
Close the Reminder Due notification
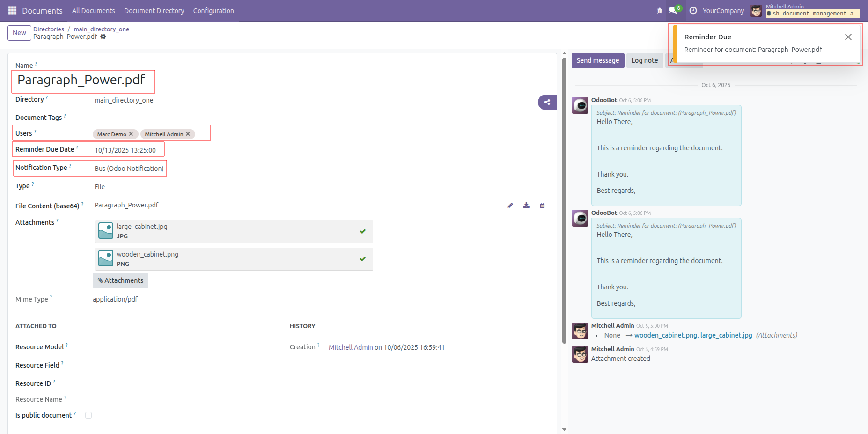848,37
